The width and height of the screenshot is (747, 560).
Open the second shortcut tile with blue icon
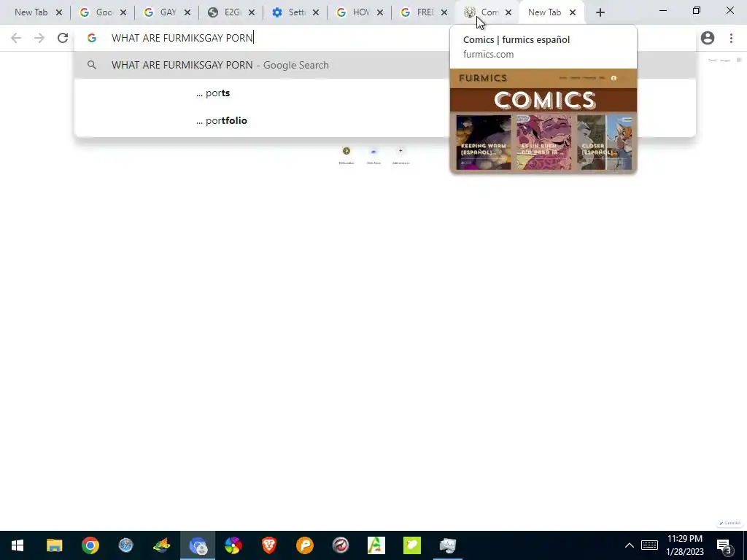click(x=373, y=155)
